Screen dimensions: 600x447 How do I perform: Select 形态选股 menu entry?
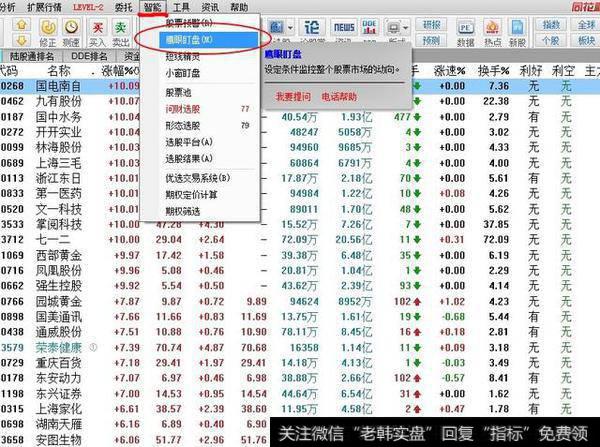[x=209, y=126]
